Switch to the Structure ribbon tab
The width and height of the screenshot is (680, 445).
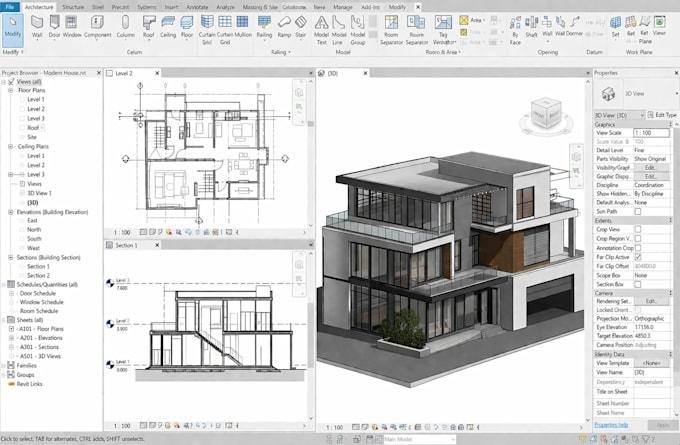[73, 7]
